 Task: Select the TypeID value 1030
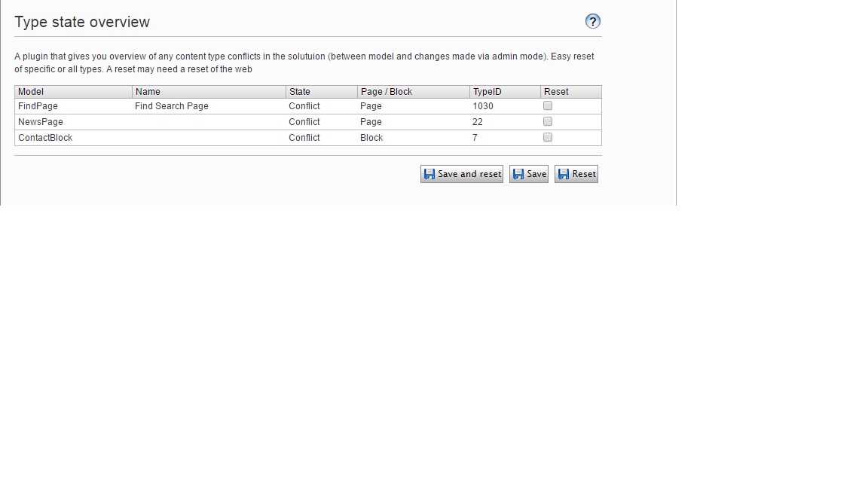[483, 106]
